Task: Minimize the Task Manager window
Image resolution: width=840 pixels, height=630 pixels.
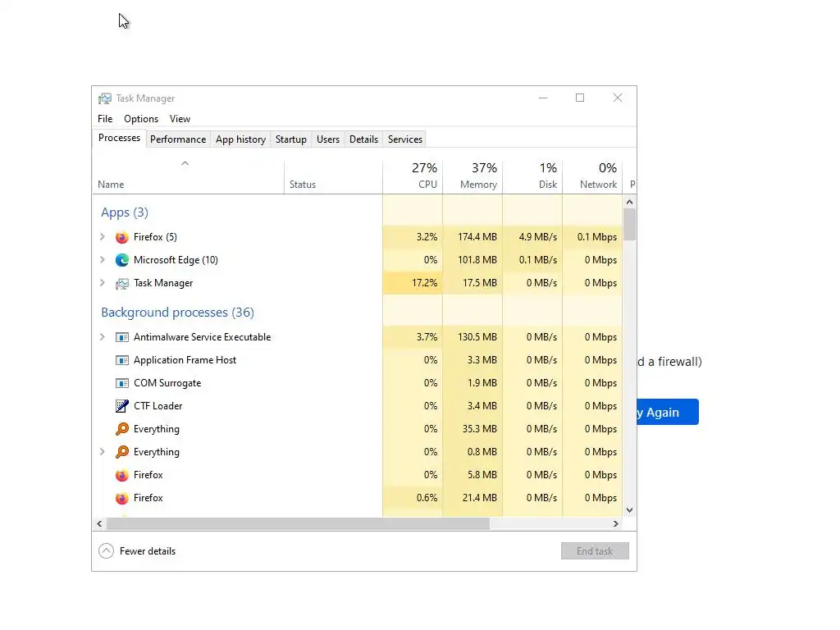Action: [543, 98]
